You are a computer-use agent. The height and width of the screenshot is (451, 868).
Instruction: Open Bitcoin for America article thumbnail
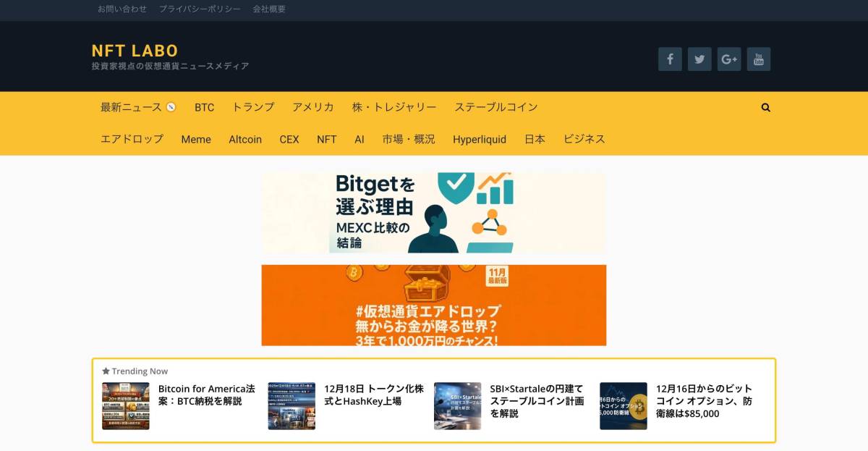[125, 406]
